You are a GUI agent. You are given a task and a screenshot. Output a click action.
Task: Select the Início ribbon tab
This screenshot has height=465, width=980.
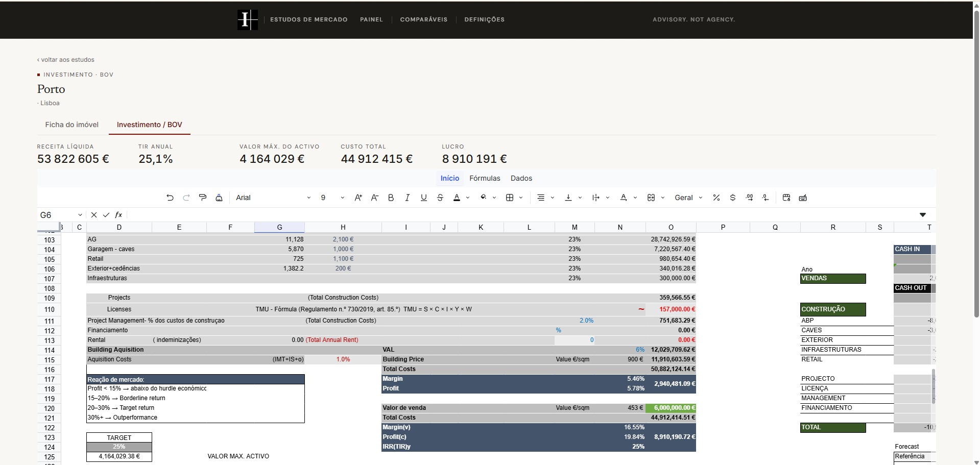click(x=450, y=178)
